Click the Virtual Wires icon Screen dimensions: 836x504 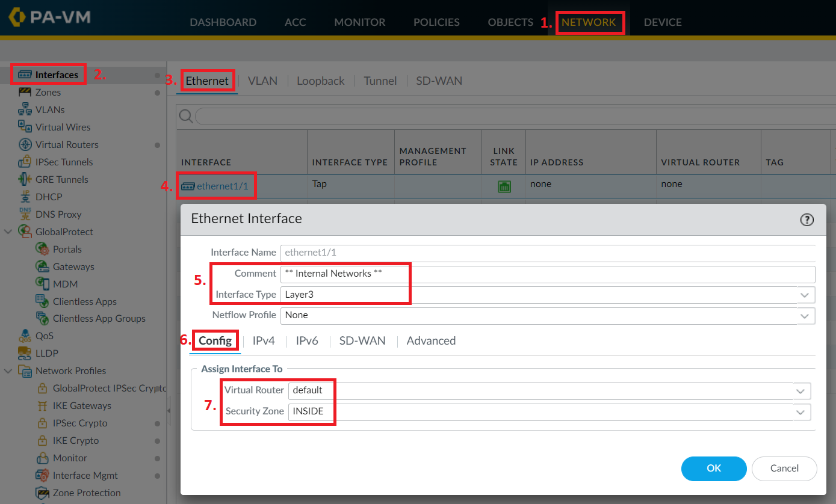coord(25,127)
